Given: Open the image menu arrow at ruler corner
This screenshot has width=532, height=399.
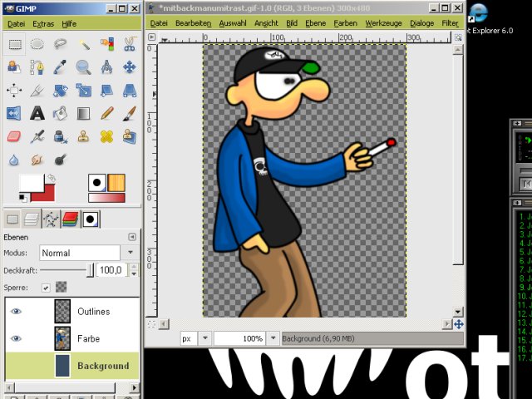Looking at the screenshot, I should coord(151,37).
